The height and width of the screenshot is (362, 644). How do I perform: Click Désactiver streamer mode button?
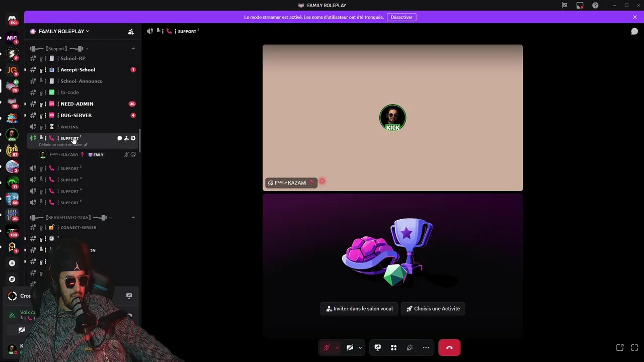tap(401, 17)
